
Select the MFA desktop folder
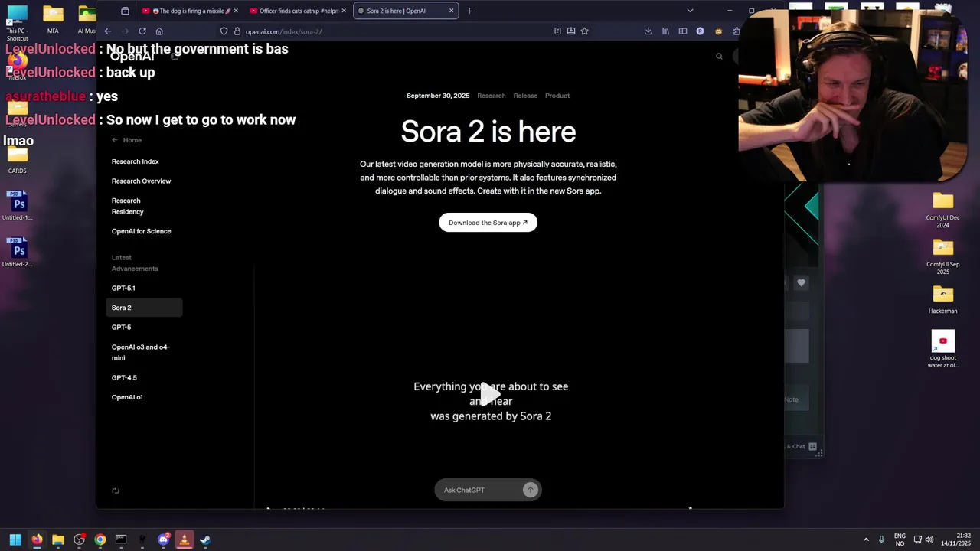click(x=53, y=21)
